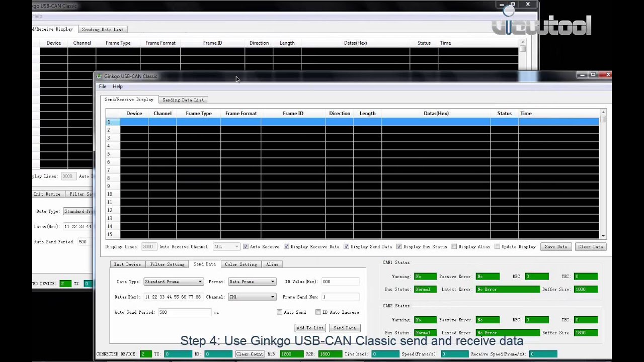This screenshot has height=362, width=644.
Task: Click the Clear Data button
Action: (591, 247)
